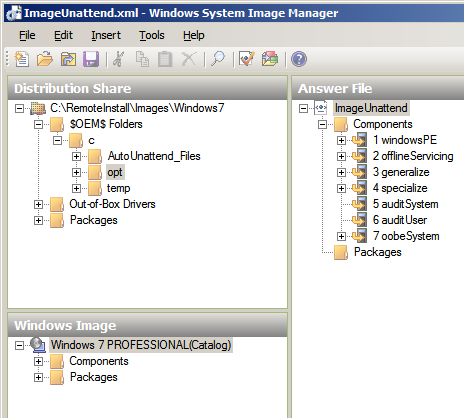Click the 6 auditUser pass icon
Viewport: 464px width, 418px height.
[x=359, y=220]
